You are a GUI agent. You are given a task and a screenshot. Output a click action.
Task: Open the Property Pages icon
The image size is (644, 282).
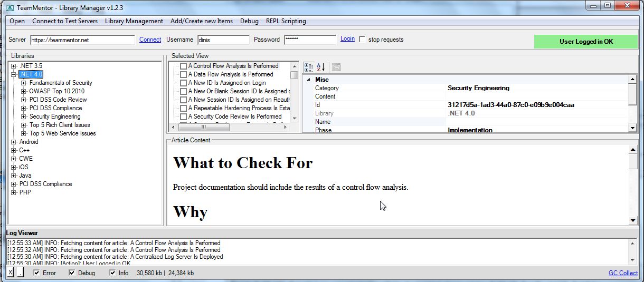(336, 67)
